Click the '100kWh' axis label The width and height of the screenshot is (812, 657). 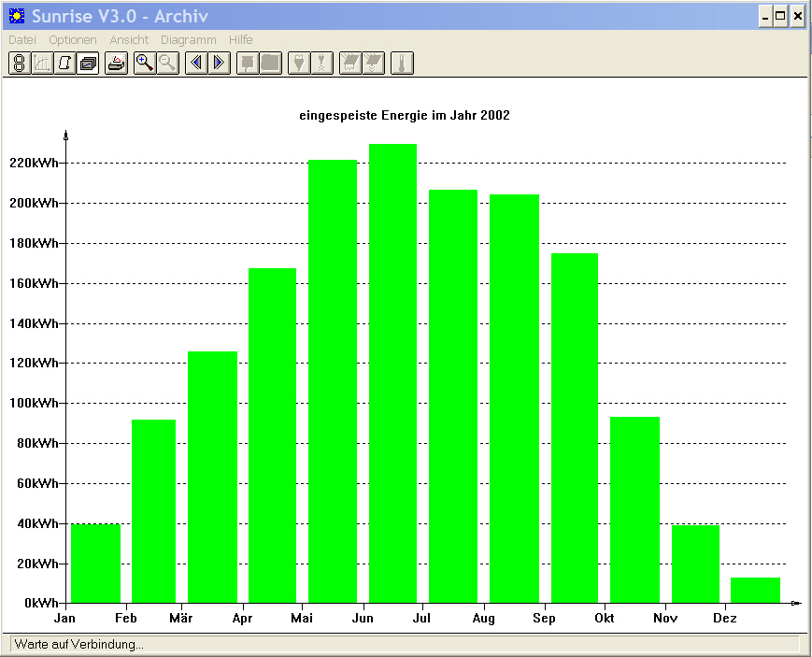coord(34,403)
